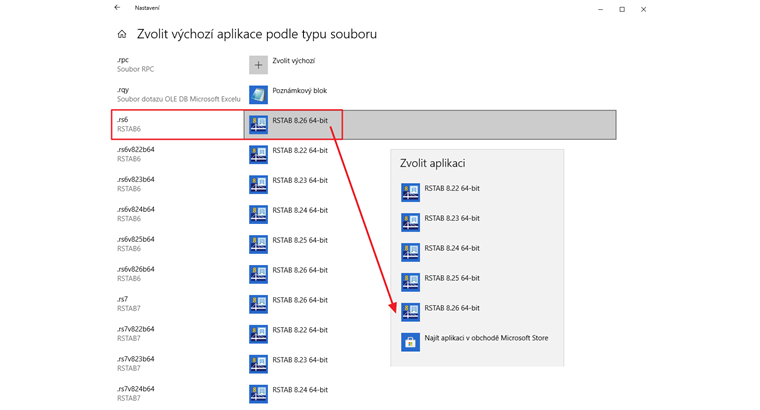
Task: Open the home icon beside the page title
Action: point(122,34)
